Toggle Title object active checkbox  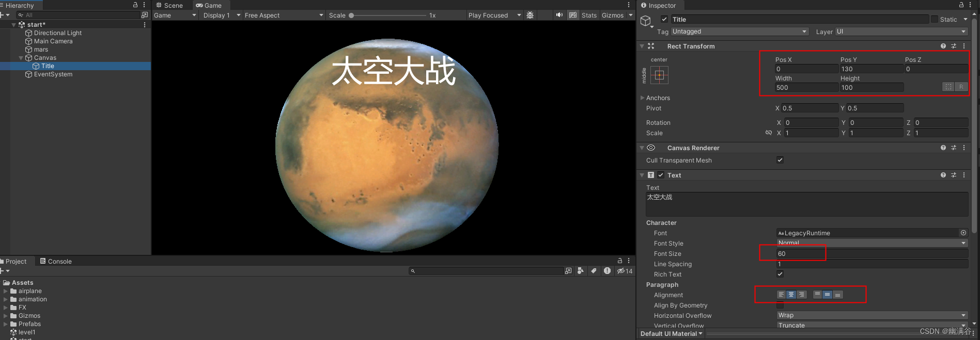(664, 19)
